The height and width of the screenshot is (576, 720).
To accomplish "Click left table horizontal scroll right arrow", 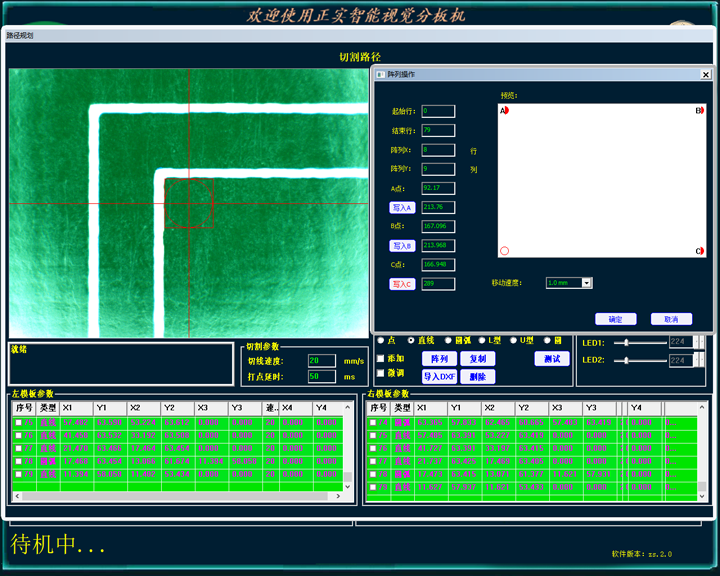I will [338, 496].
